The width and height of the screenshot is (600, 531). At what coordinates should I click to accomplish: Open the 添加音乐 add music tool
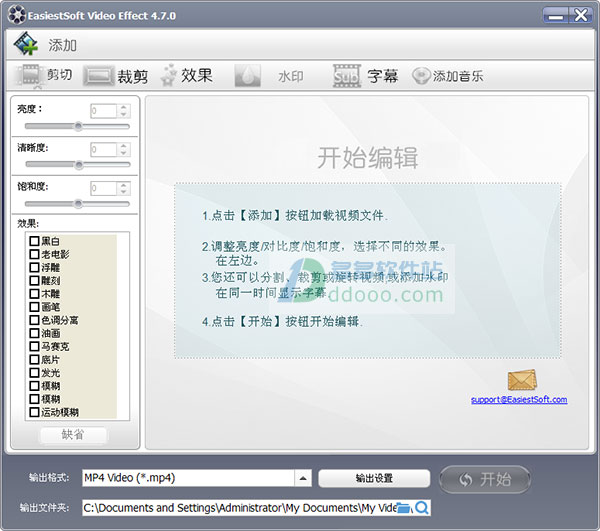[447, 76]
